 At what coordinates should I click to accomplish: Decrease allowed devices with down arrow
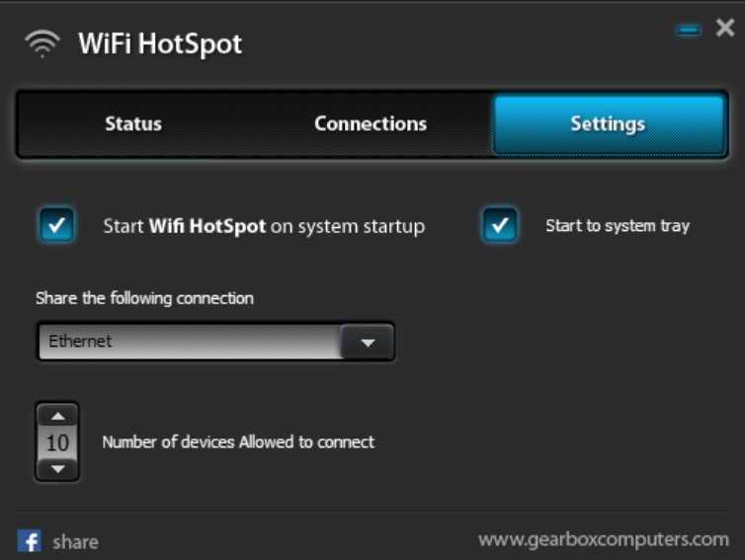(58, 469)
